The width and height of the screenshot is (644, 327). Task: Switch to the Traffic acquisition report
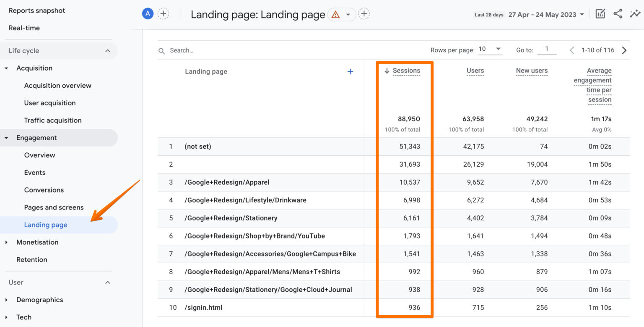(x=52, y=120)
